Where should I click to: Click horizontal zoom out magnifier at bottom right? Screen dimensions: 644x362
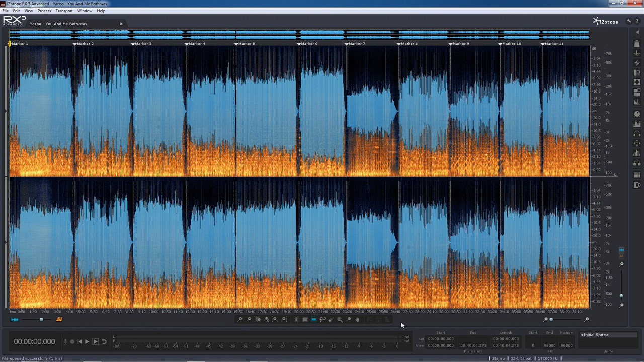click(546, 319)
